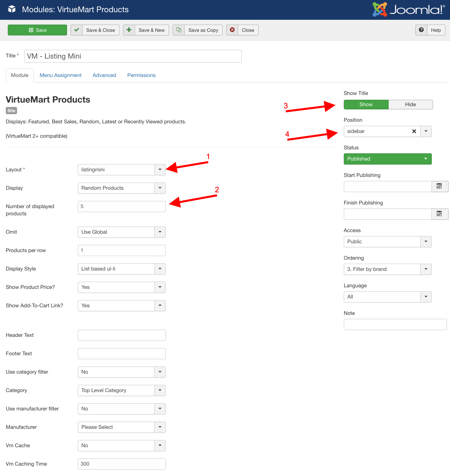The image size is (450, 476).
Task: Switch to the Menu Assignment tab
Action: click(x=60, y=75)
